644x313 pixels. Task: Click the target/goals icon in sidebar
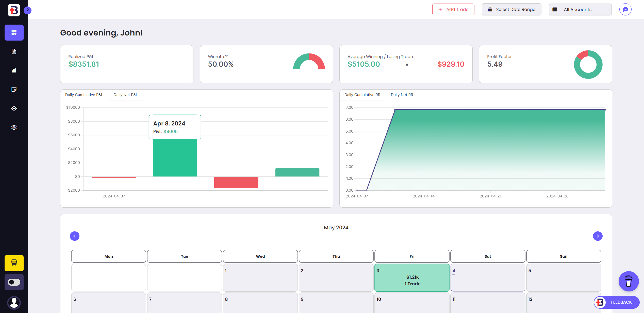13,108
